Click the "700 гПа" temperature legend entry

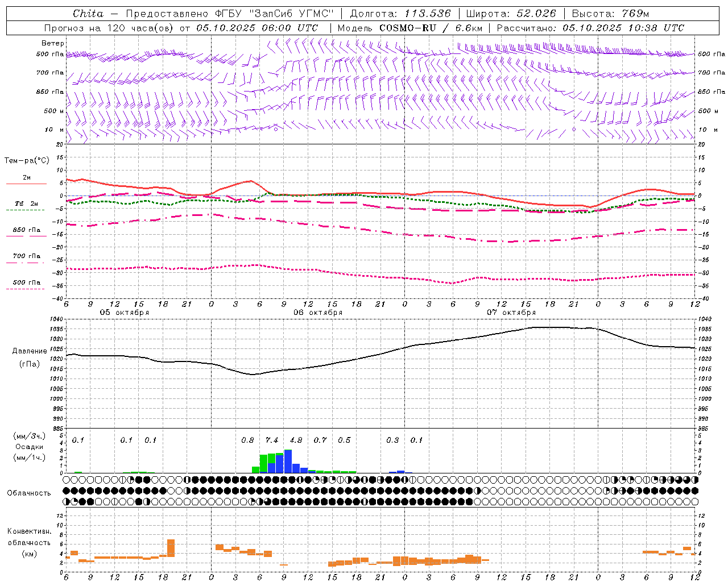pyautogui.click(x=26, y=257)
